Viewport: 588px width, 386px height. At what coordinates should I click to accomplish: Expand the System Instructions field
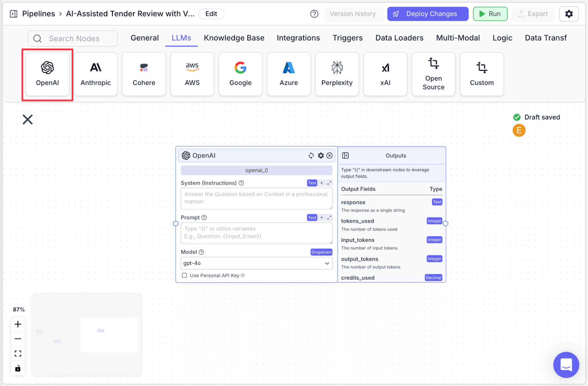pos(329,183)
